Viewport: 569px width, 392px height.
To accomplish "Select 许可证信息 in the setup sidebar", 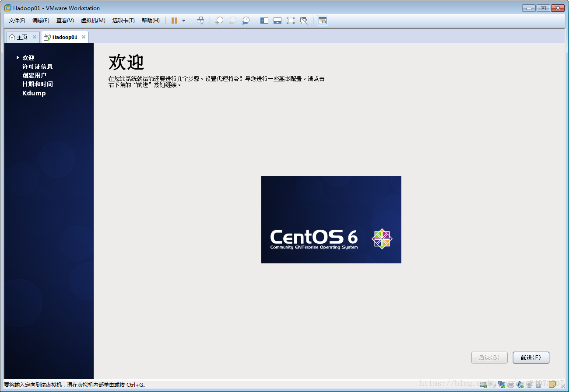I will click(38, 66).
